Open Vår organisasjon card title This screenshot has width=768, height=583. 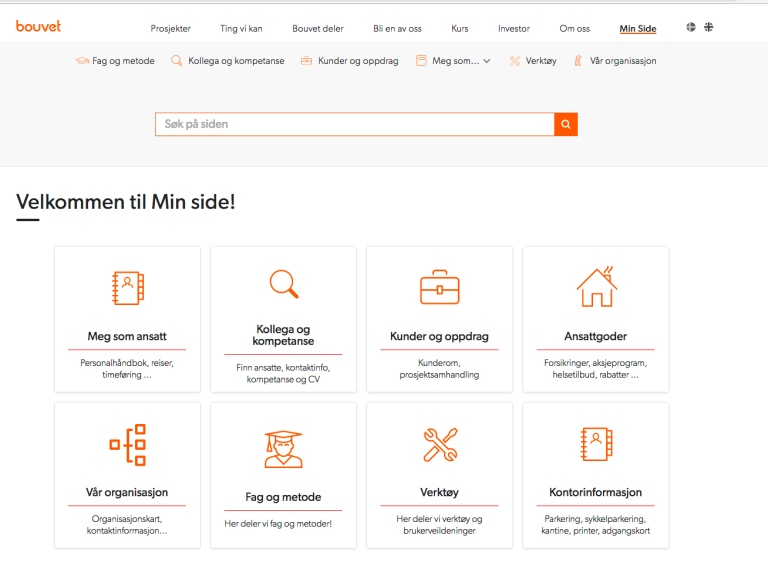coord(127,492)
